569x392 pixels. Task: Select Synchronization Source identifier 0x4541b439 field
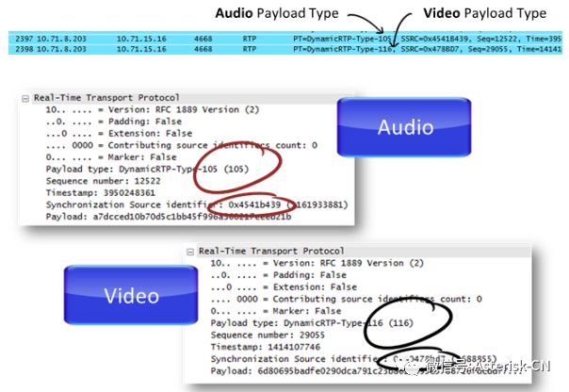tap(141, 204)
